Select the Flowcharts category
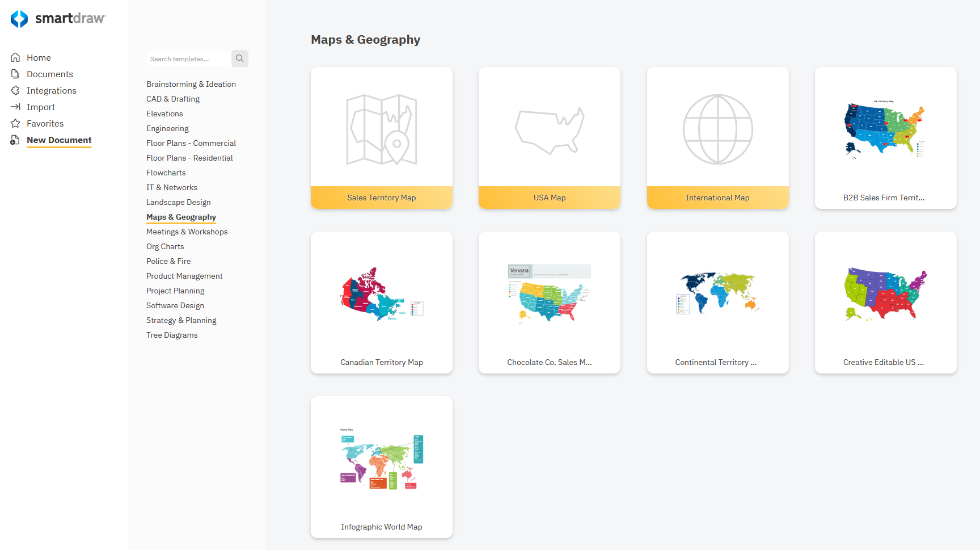The height and width of the screenshot is (550, 980). tap(166, 173)
